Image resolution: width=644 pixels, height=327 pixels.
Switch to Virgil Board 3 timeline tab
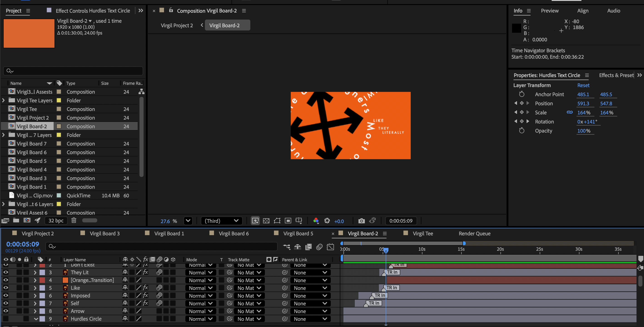point(104,234)
